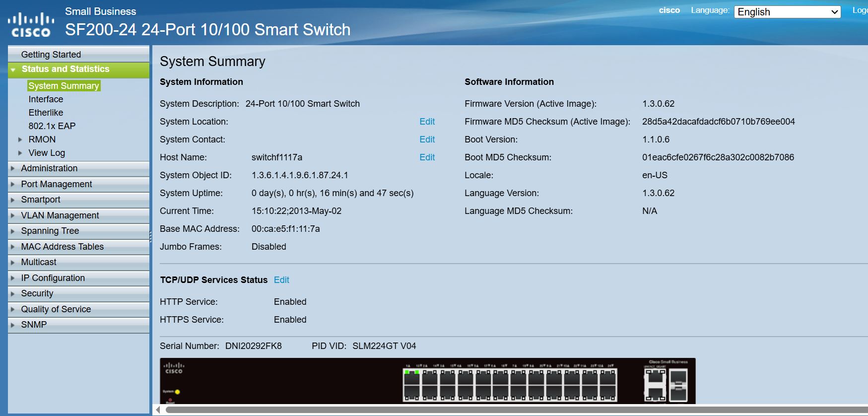Click the Base MAC Address 00:ca:e5:f1:11:7a
Image resolution: width=868 pixels, height=416 pixels.
point(285,229)
